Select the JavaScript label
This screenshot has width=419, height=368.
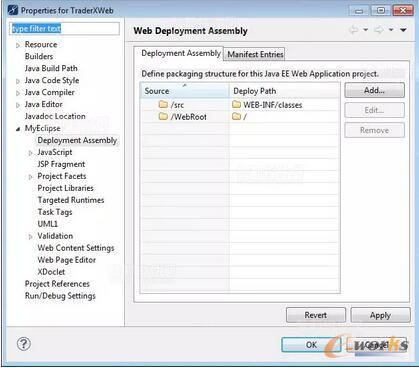coord(55,152)
